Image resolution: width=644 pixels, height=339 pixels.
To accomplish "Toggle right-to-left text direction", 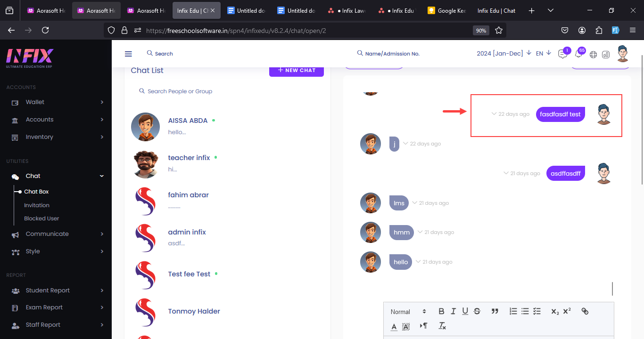I will pos(423,326).
